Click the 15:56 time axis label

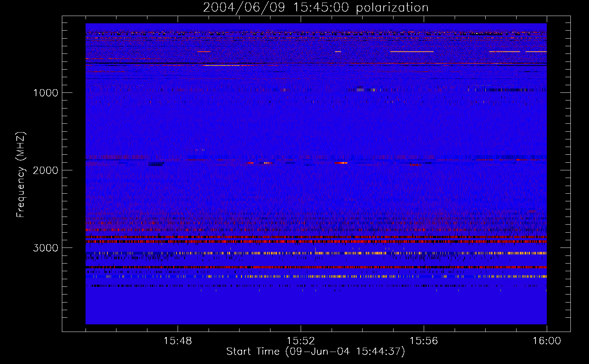click(x=424, y=341)
